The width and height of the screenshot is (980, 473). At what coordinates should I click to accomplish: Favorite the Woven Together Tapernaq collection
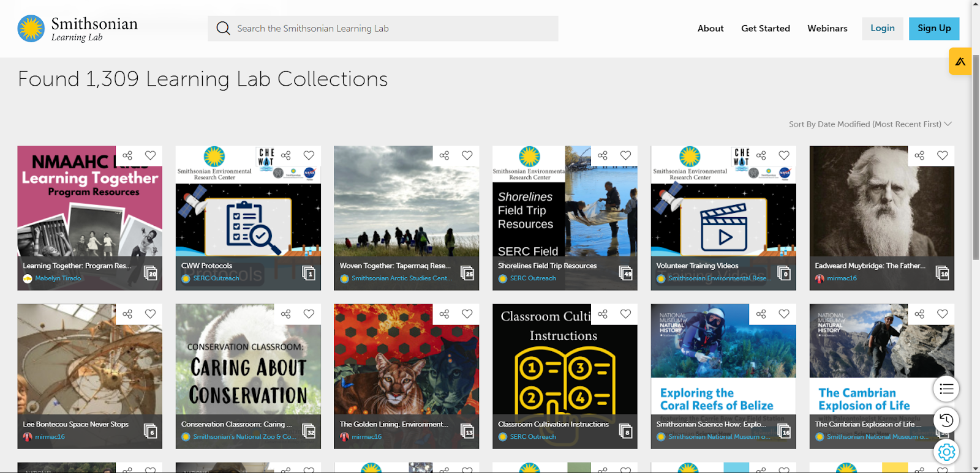point(467,155)
